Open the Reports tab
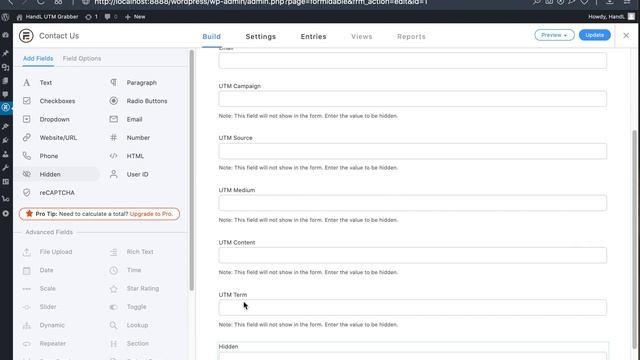 pos(411,36)
